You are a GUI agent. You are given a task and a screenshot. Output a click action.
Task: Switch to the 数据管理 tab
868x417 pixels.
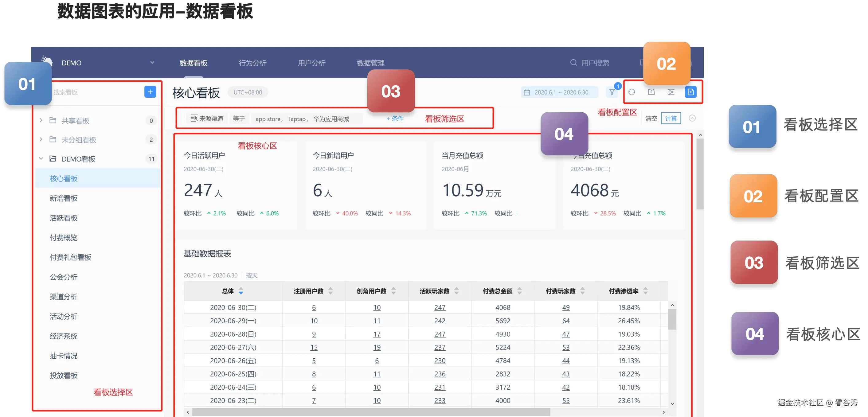click(371, 63)
